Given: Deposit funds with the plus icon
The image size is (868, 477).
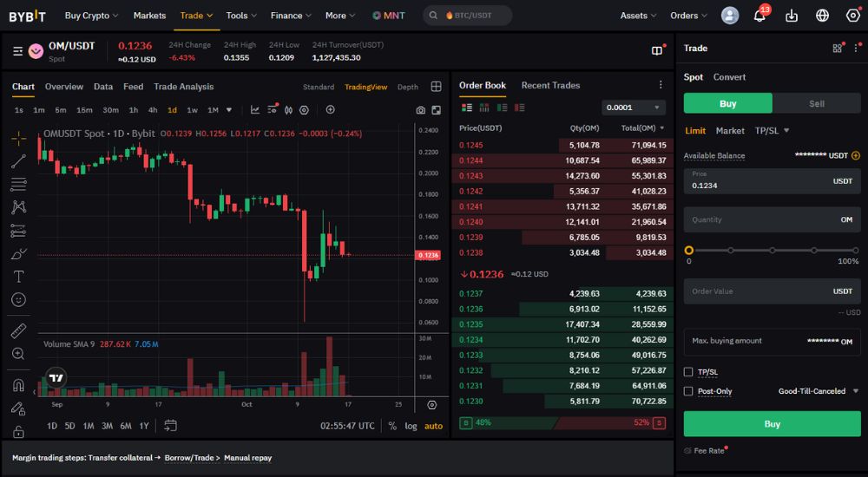Looking at the screenshot, I should coord(856,155).
